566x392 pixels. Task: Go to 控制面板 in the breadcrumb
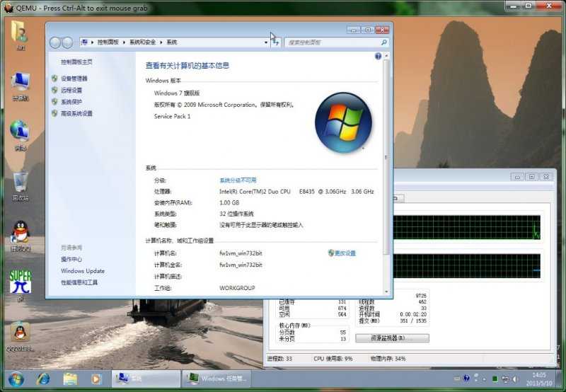pos(108,42)
